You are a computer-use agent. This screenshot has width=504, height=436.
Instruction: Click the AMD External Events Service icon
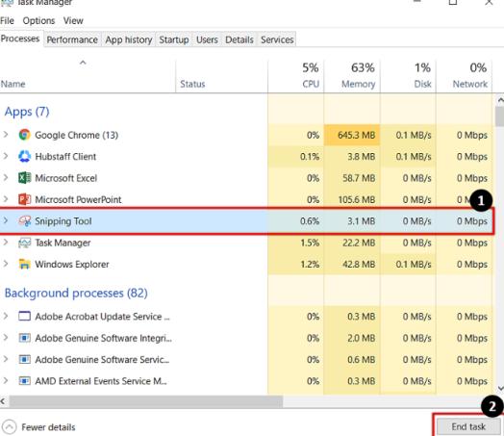tap(24, 381)
